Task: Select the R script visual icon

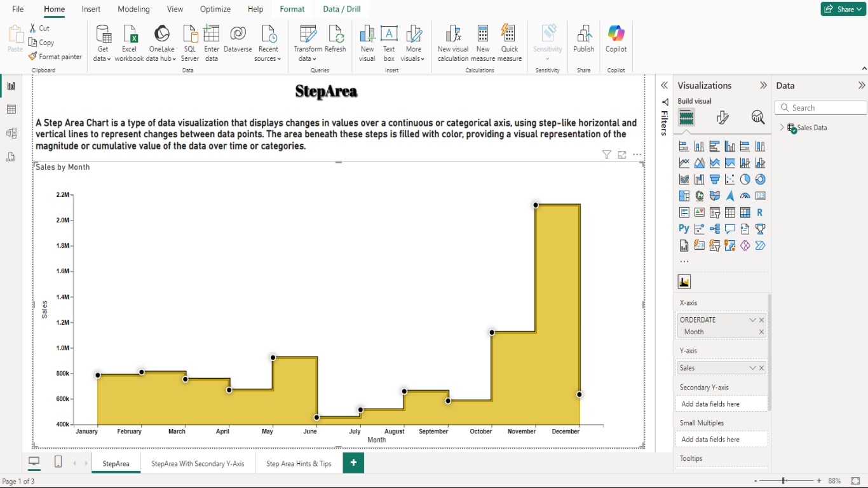Action: (759, 212)
